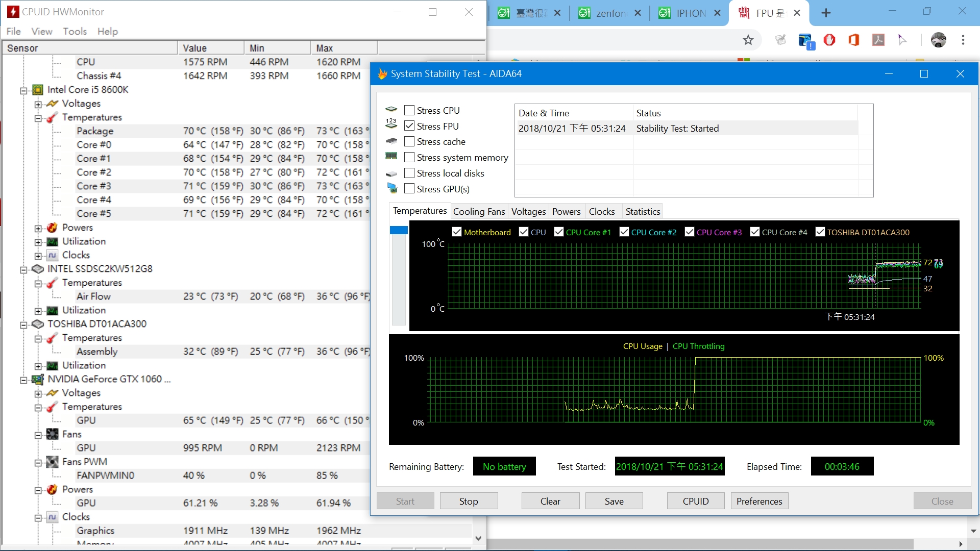Enable the Stress cache checkbox
The height and width of the screenshot is (551, 980).
point(409,141)
